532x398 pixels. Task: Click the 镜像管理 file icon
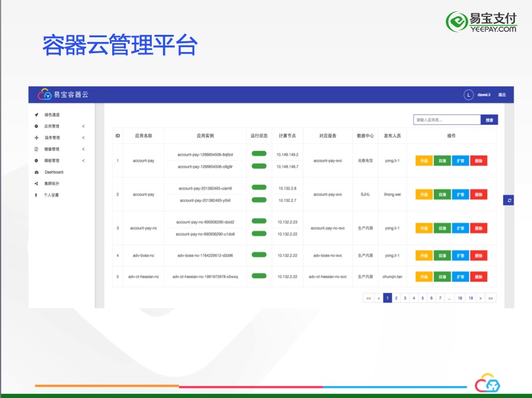(36, 149)
